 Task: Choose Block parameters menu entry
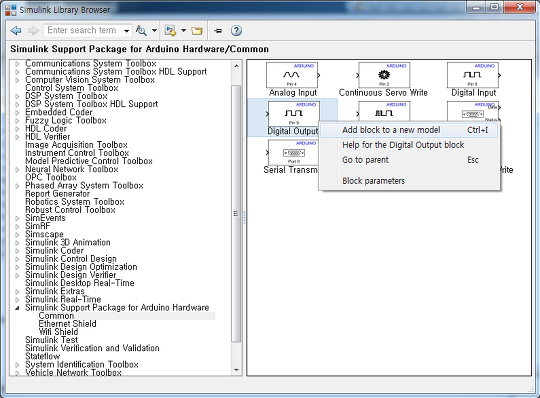[x=409, y=181]
